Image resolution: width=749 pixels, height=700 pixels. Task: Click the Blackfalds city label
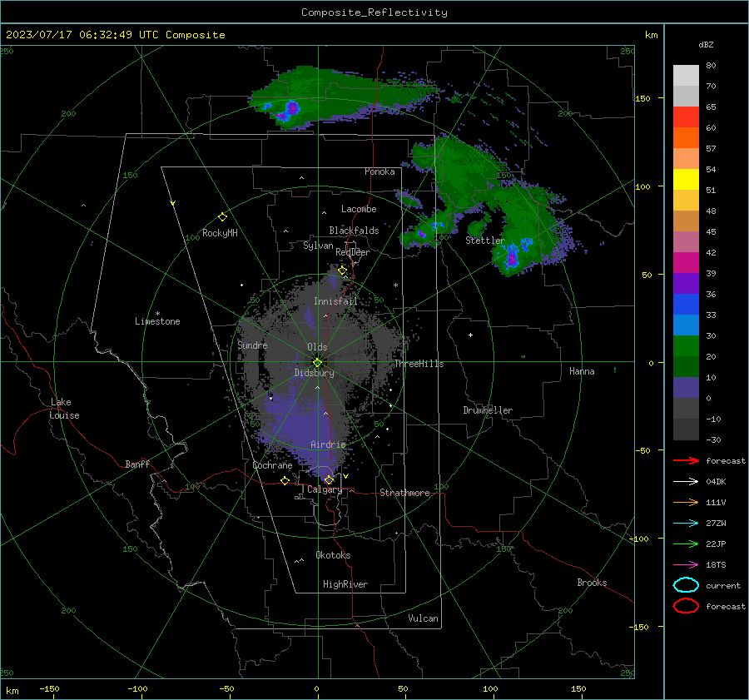click(x=354, y=231)
